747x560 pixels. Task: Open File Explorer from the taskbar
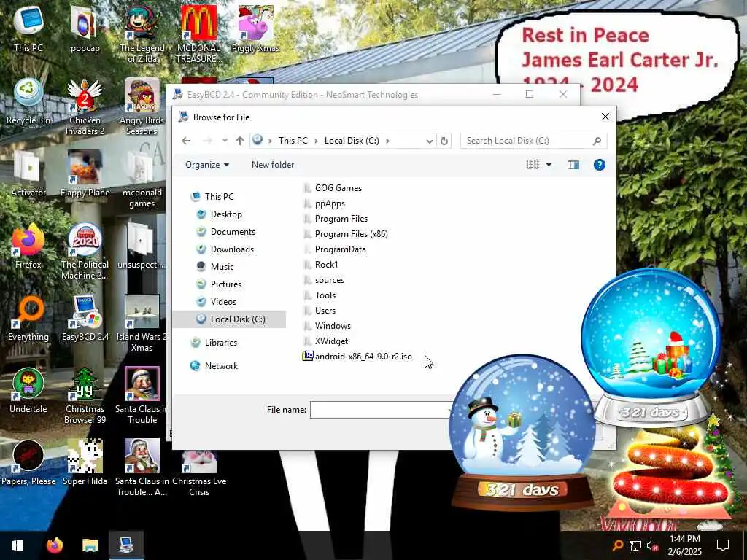click(x=90, y=545)
